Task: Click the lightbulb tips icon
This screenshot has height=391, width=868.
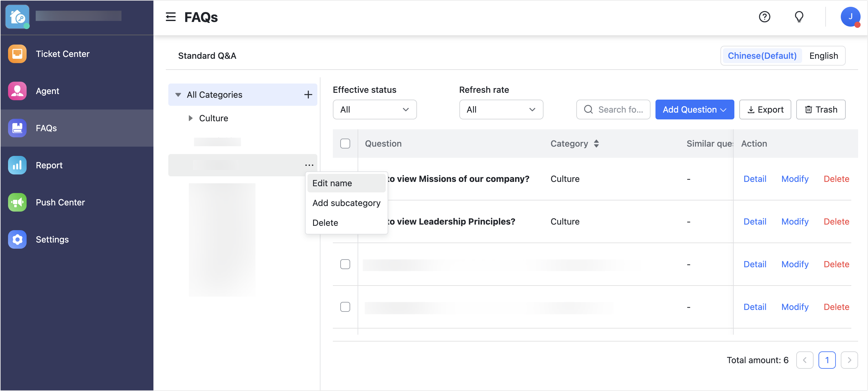Action: pyautogui.click(x=799, y=17)
